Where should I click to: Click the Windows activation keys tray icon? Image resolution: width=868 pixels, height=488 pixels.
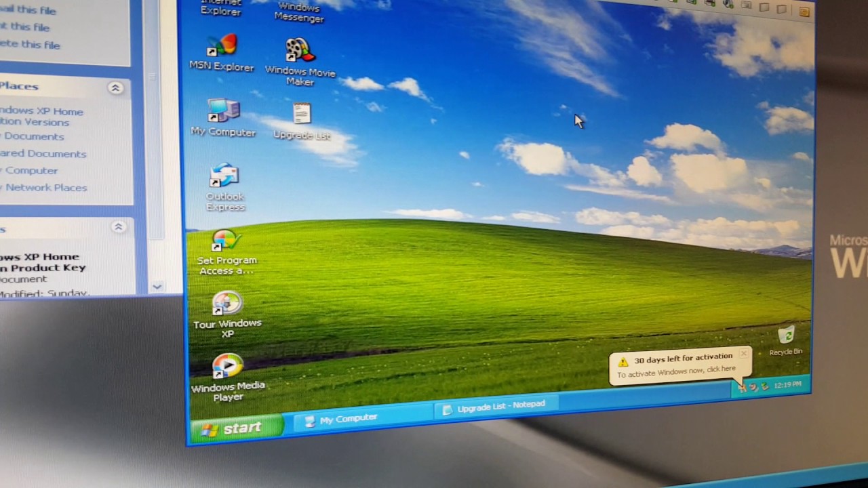(x=741, y=387)
